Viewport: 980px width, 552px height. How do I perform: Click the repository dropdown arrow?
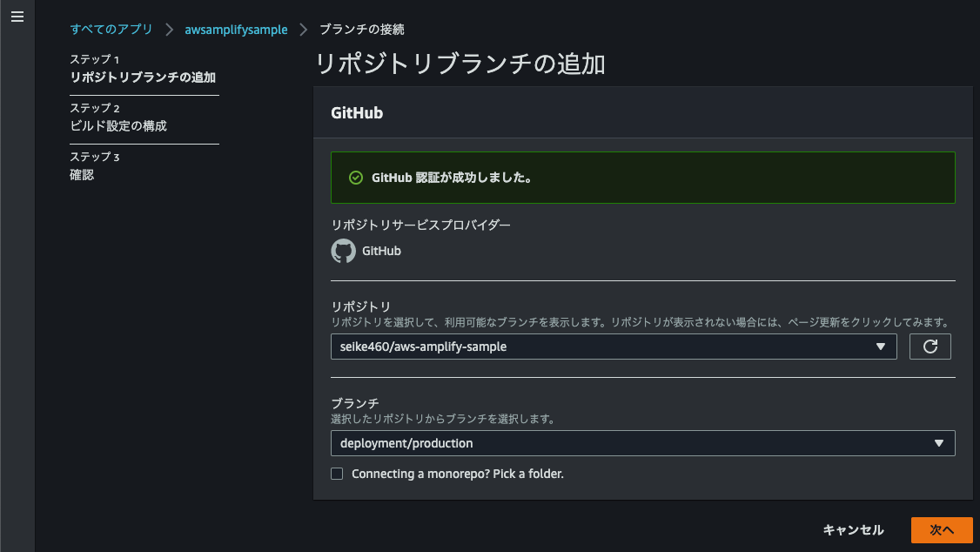[x=880, y=347]
